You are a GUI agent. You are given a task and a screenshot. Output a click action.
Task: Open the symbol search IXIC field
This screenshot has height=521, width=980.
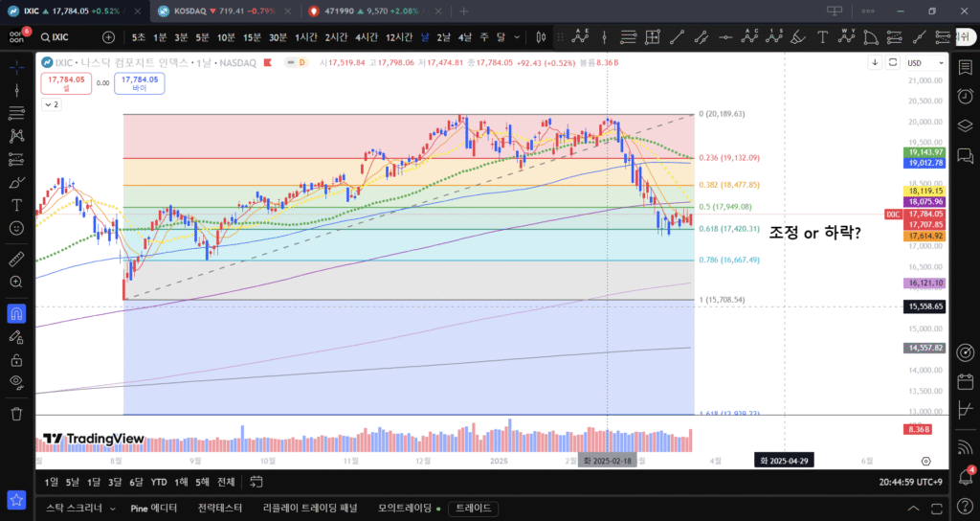click(x=55, y=37)
